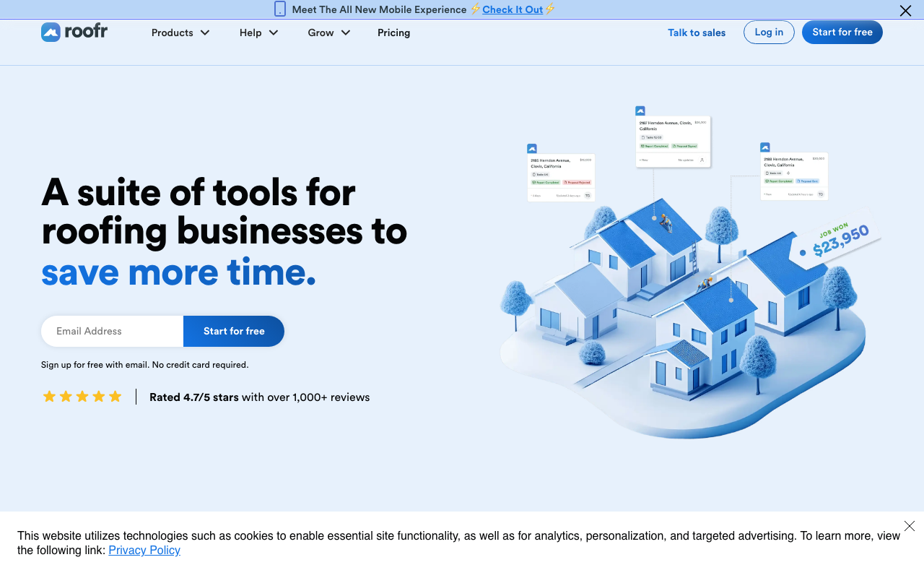The height and width of the screenshot is (578, 924).
Task: Select the 2185 Herndon Avenue job card
Action: click(x=561, y=178)
